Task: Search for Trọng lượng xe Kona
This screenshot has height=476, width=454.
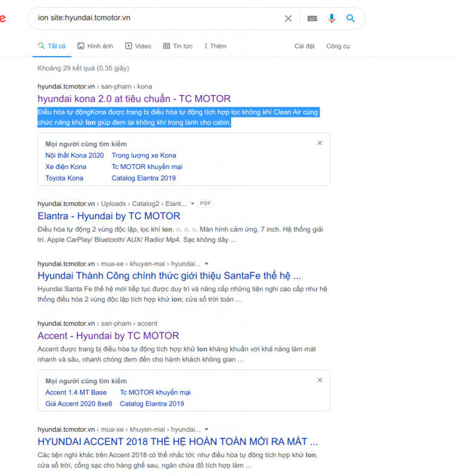Action: tap(143, 156)
